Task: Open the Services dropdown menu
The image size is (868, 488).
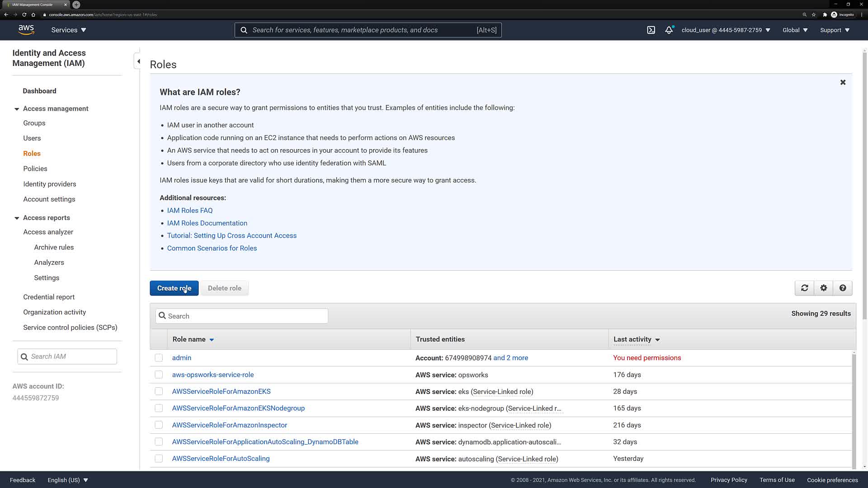Action: [x=69, y=30]
